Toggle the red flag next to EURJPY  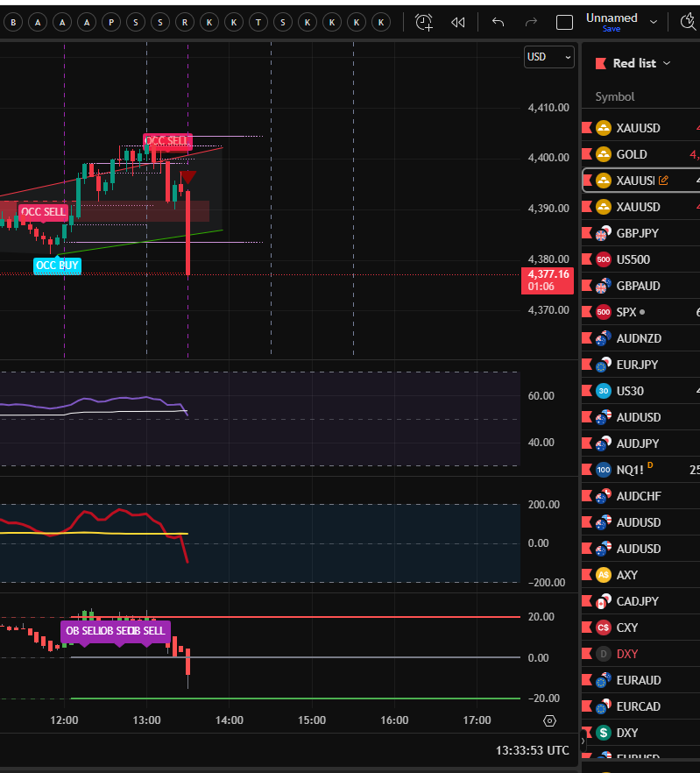[588, 365]
